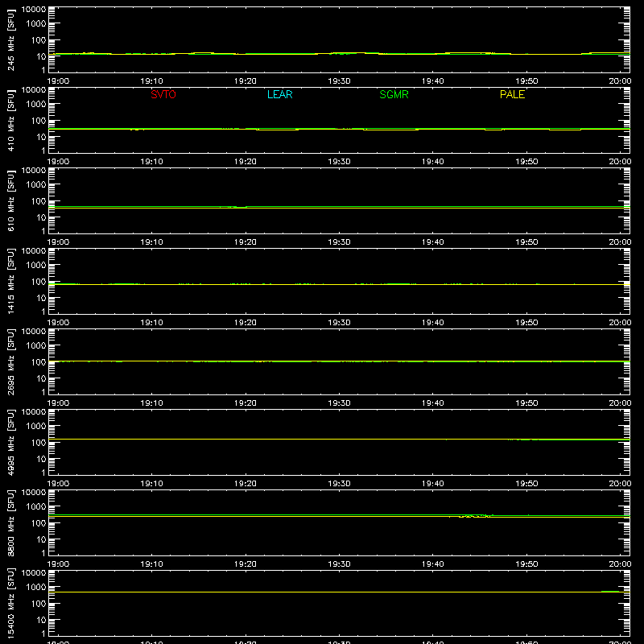644x644 pixels.
Task: Click the yellow PALE station label
Action: [x=512, y=94]
